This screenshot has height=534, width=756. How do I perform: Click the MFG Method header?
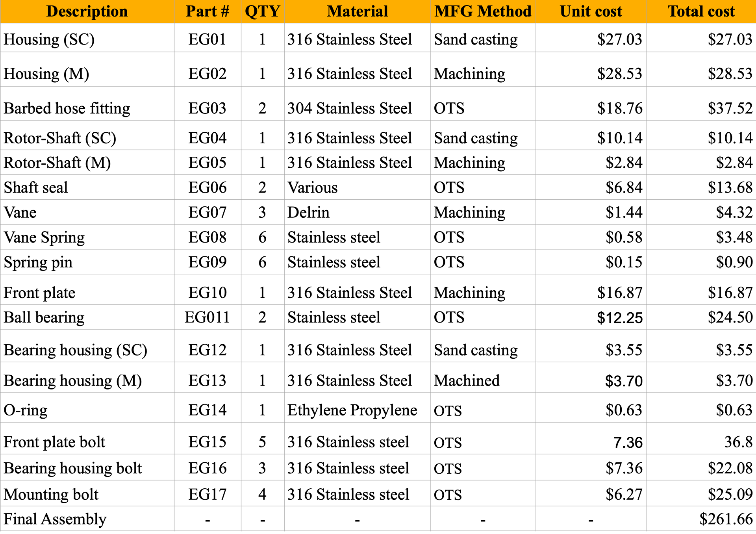click(x=483, y=11)
